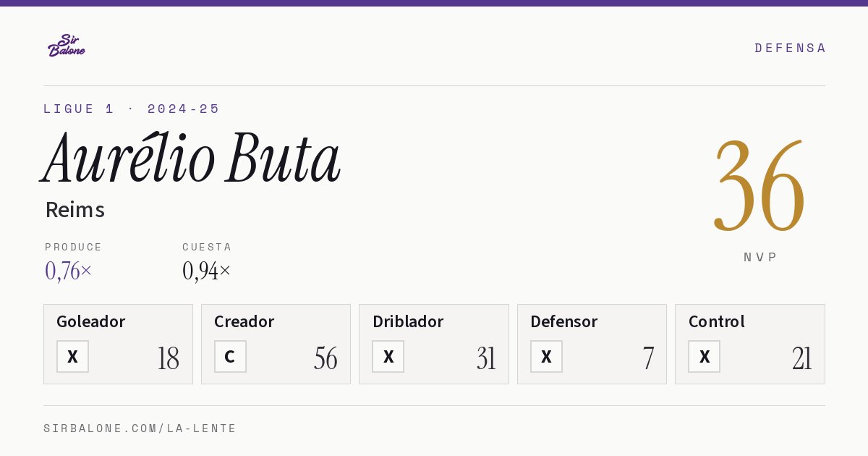This screenshot has height=456, width=868.
Task: Select the C grade badge in Creador
Action: 230,356
